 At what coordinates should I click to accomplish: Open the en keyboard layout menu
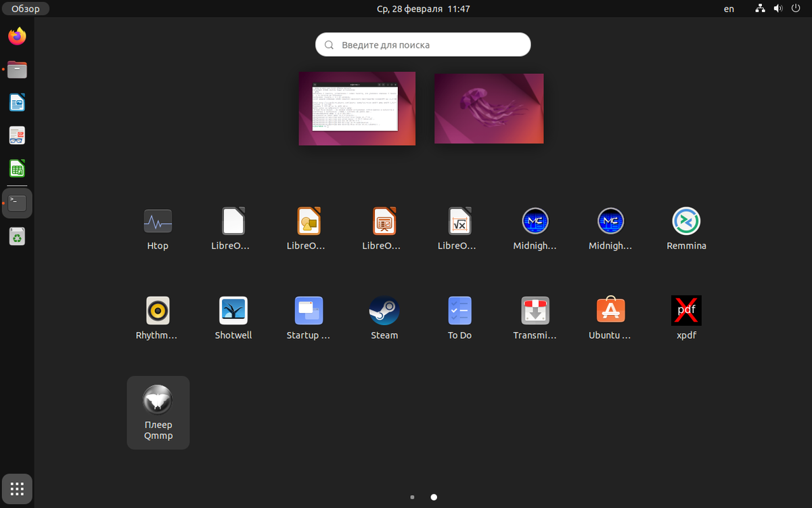729,9
